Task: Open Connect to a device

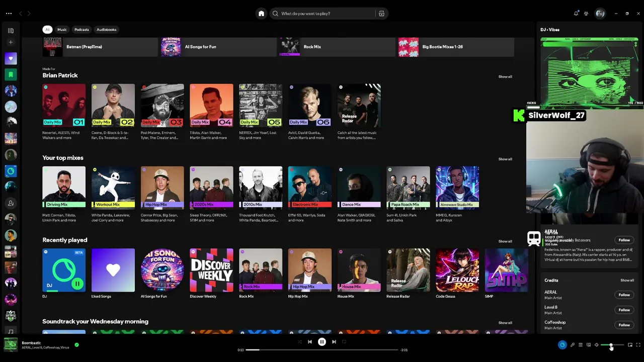Action: [x=588, y=345]
